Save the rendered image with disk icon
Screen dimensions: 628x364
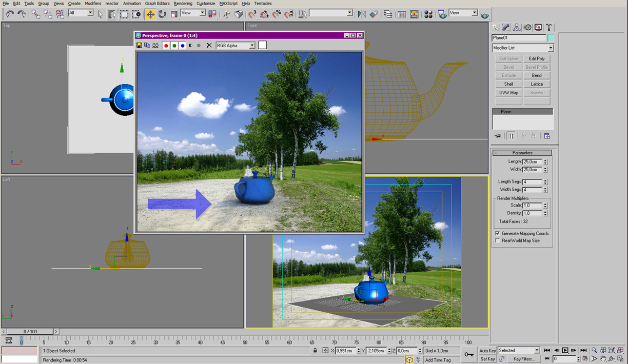[x=139, y=46]
